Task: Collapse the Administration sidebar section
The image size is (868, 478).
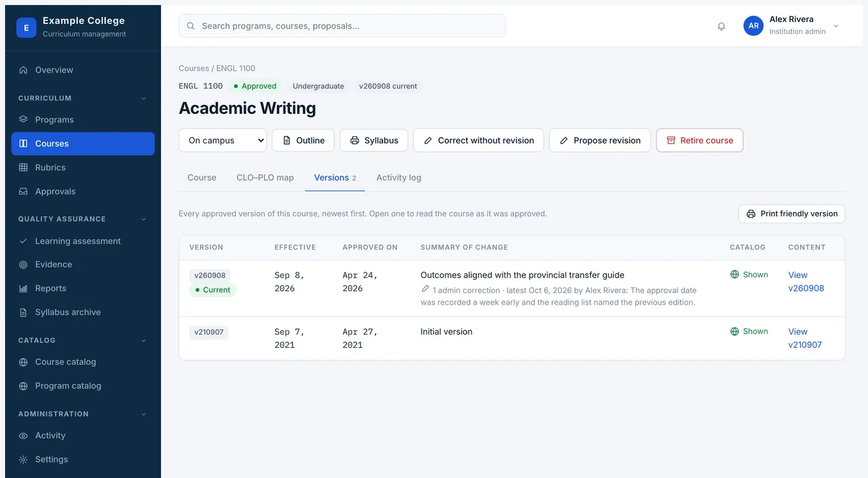Action: click(143, 414)
